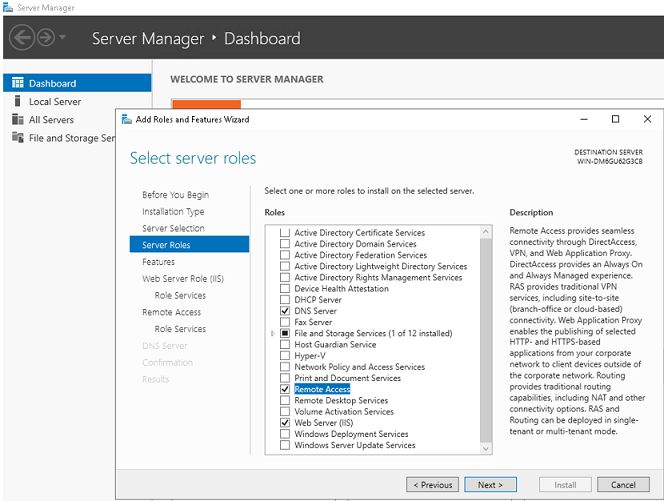Maximize the Add Roles and Features Wizard
The height and width of the screenshot is (501, 664).
tap(615, 119)
